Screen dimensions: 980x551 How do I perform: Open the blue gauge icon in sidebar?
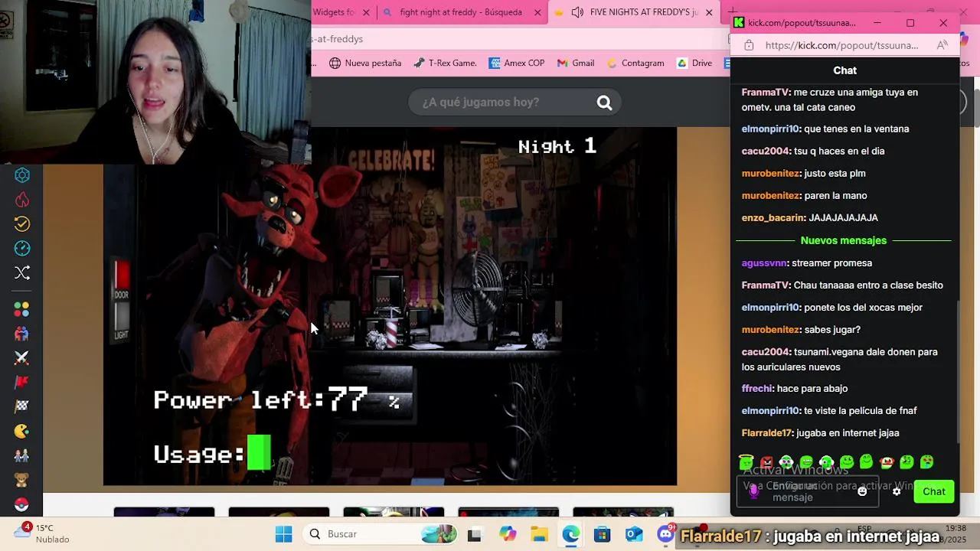[22, 248]
